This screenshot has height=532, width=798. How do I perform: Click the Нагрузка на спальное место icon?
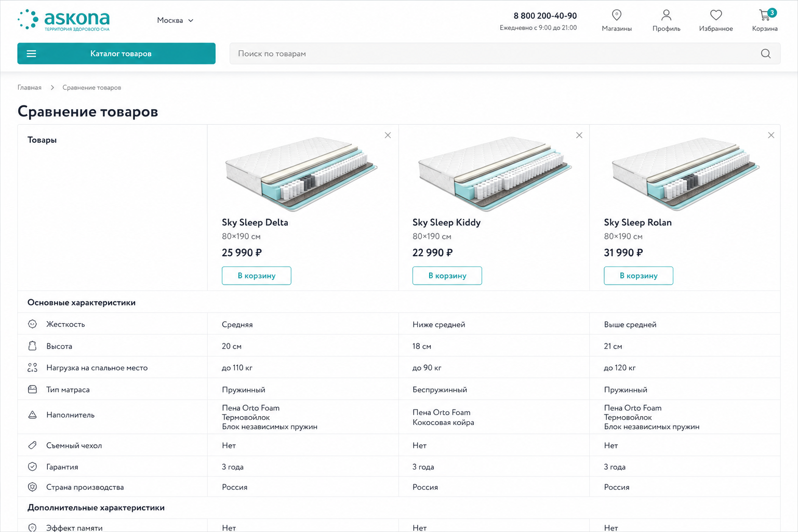[x=32, y=368]
